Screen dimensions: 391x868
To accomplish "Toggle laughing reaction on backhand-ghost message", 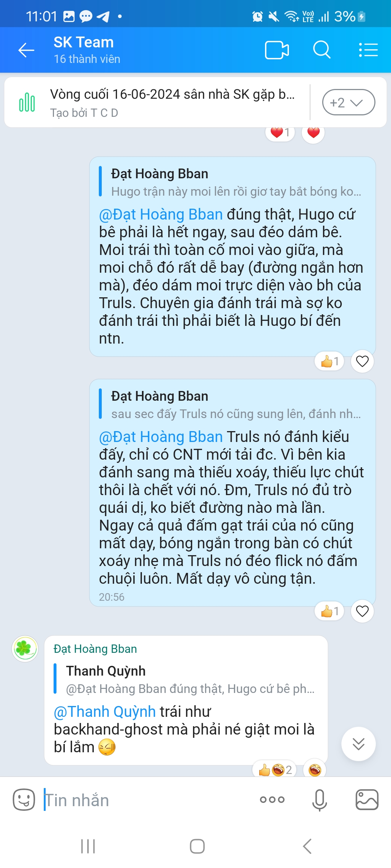I will pos(315,770).
